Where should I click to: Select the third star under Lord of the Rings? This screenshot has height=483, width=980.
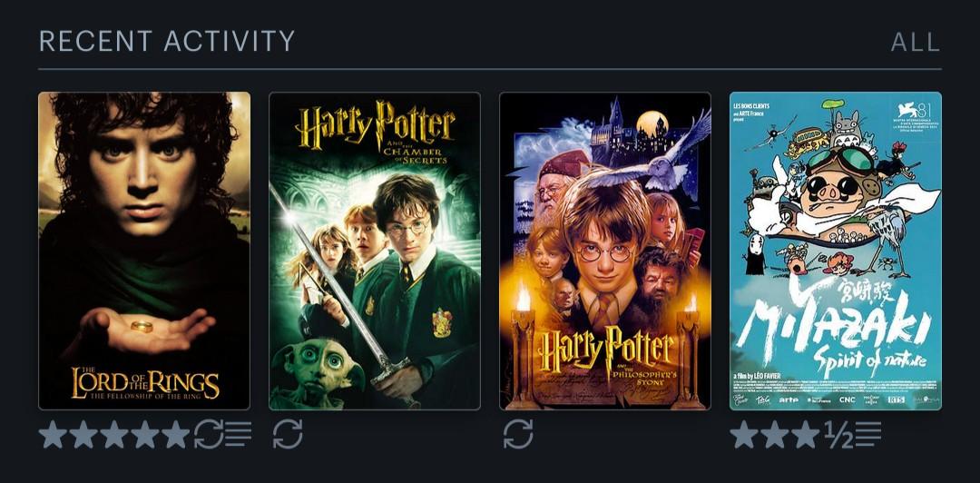[114, 434]
